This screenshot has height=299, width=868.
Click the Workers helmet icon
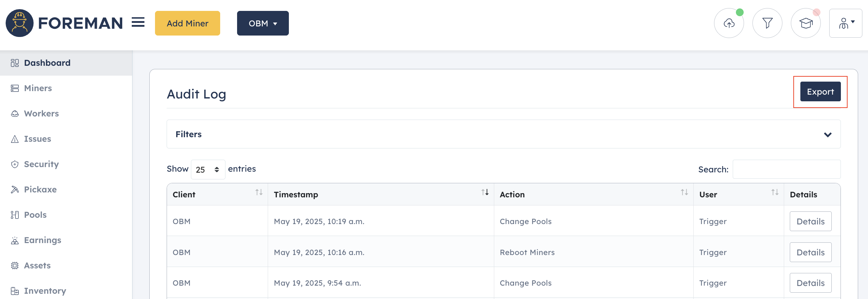tap(15, 114)
